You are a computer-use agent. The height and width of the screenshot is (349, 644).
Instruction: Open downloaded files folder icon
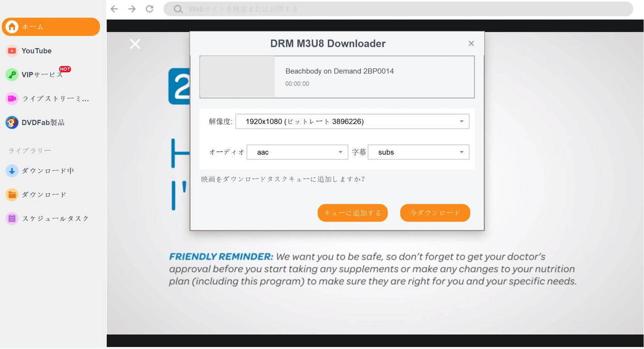coord(12,194)
